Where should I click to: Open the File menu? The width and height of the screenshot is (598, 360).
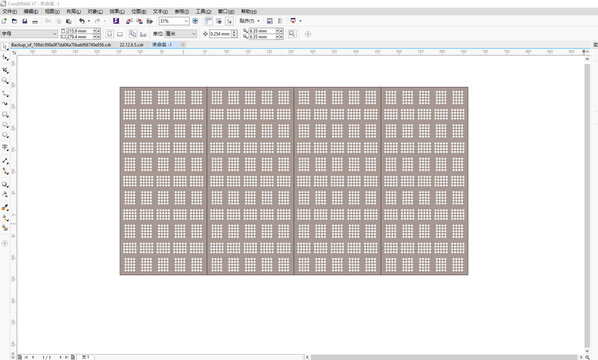point(10,11)
